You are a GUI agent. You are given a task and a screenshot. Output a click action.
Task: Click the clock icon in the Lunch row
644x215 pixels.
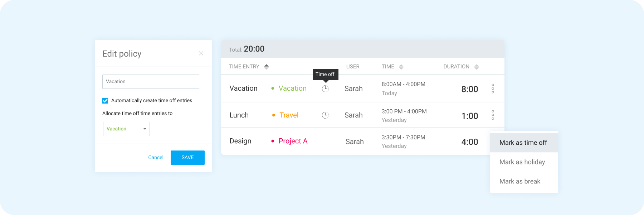(325, 115)
